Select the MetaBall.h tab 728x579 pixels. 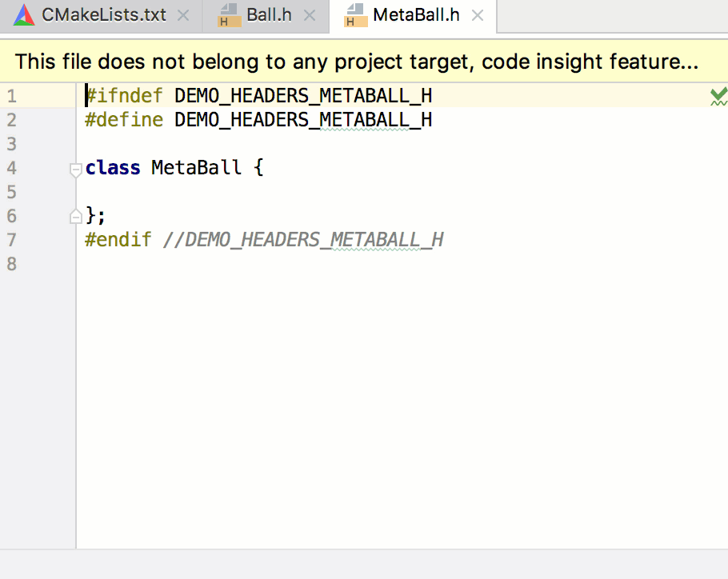click(x=416, y=15)
